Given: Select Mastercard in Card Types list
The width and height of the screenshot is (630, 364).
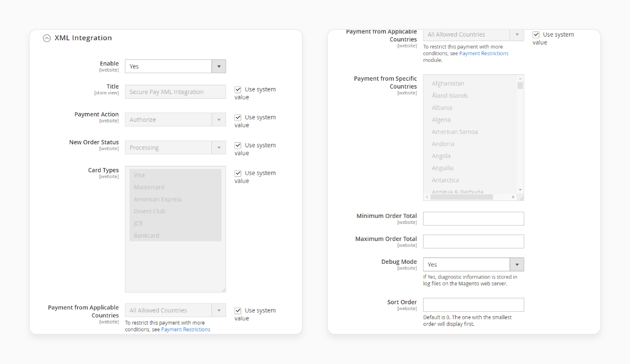Looking at the screenshot, I should [x=175, y=187].
